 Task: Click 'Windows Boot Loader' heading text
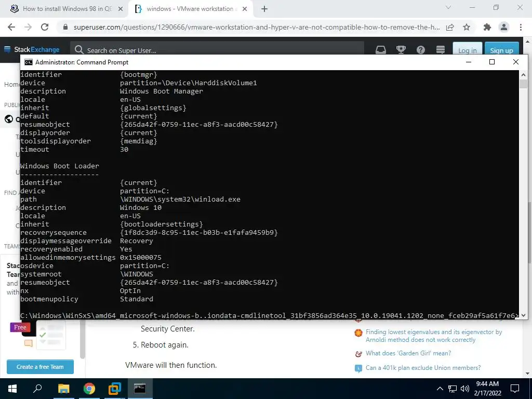[x=60, y=166]
